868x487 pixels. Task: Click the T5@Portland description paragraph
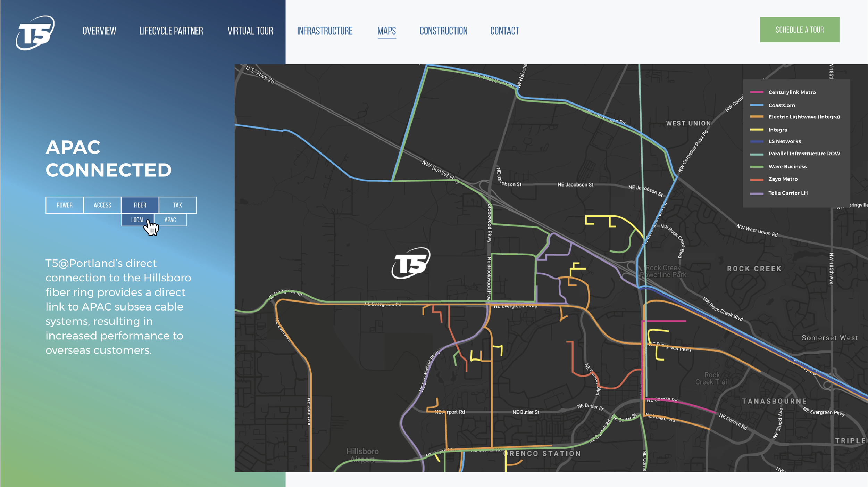click(x=118, y=307)
